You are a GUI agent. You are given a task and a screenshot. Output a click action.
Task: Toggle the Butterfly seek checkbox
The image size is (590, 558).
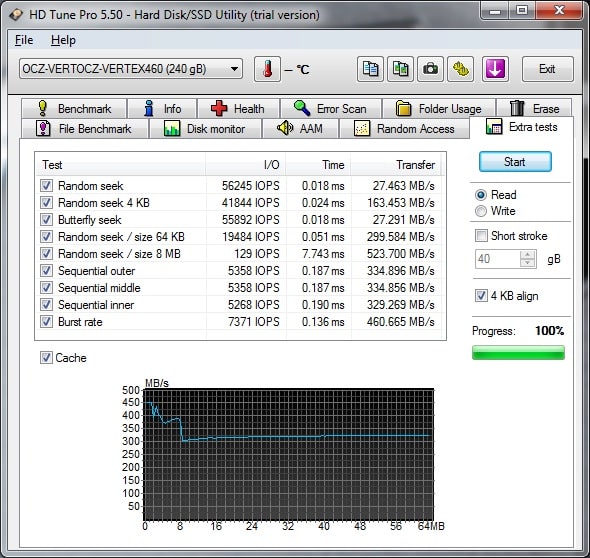(46, 219)
